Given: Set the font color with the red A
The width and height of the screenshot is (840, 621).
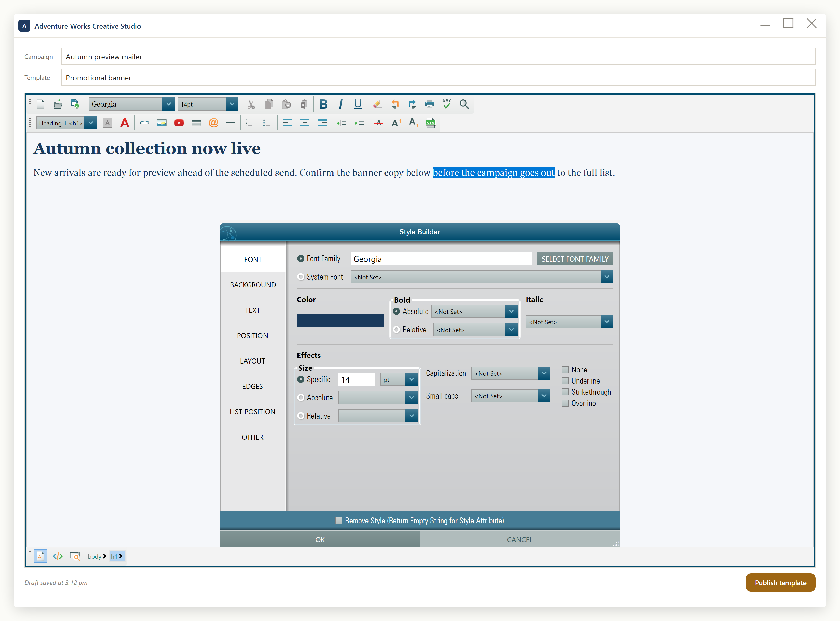Looking at the screenshot, I should pyautogui.click(x=125, y=123).
